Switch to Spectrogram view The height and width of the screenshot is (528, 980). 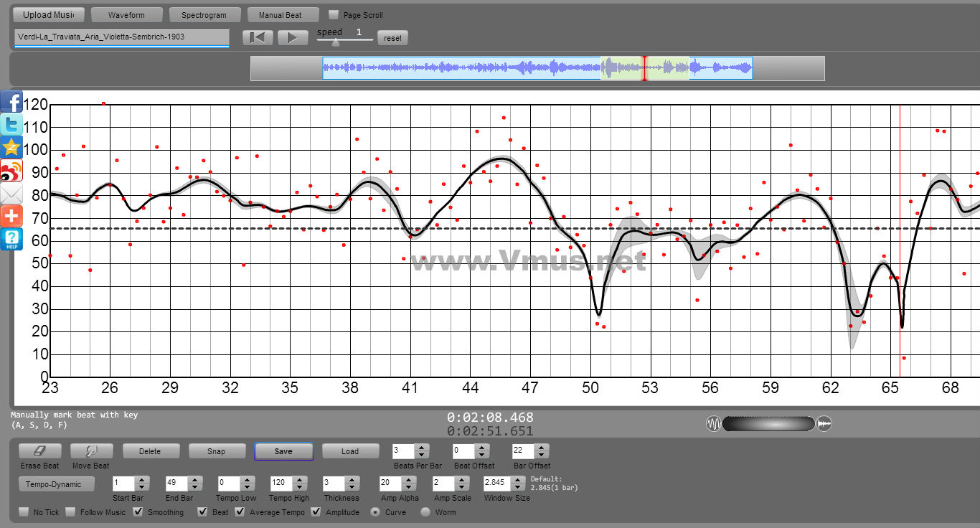204,15
